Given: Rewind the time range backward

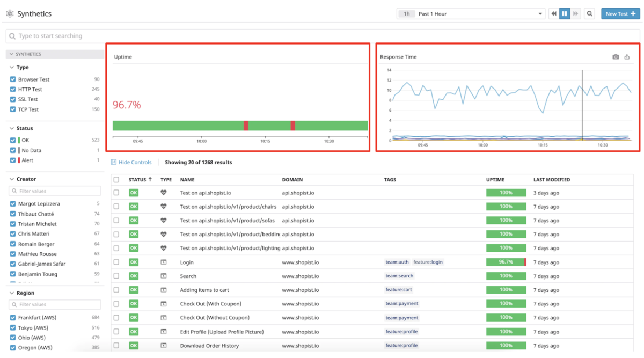Looking at the screenshot, I should click(554, 14).
